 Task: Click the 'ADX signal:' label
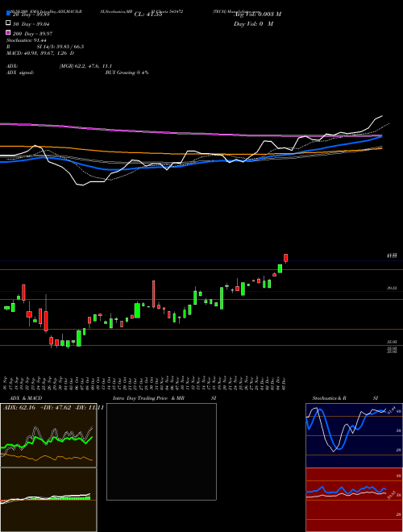tap(20, 73)
